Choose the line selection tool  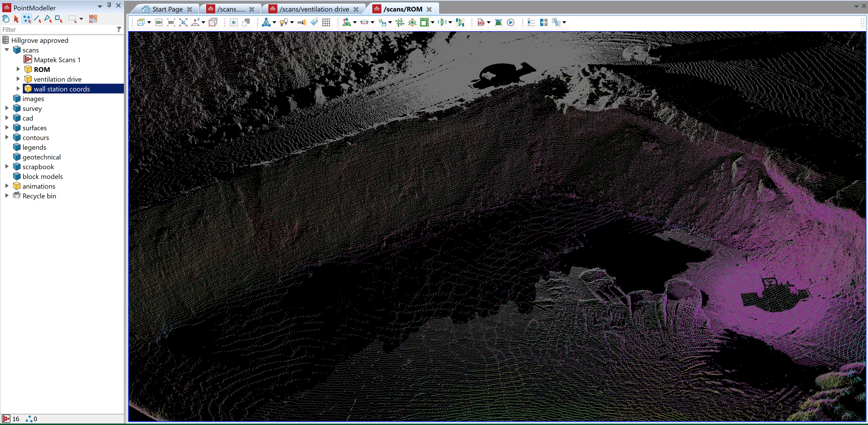coord(37,19)
